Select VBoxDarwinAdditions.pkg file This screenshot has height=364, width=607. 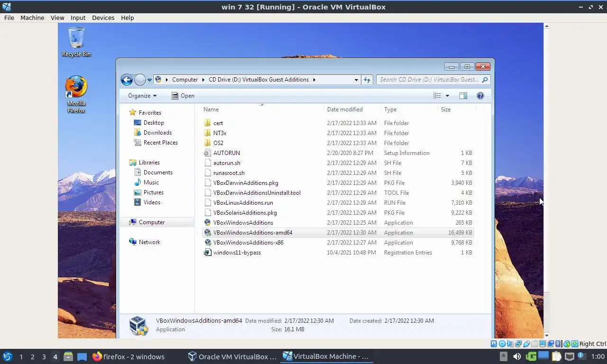point(246,183)
